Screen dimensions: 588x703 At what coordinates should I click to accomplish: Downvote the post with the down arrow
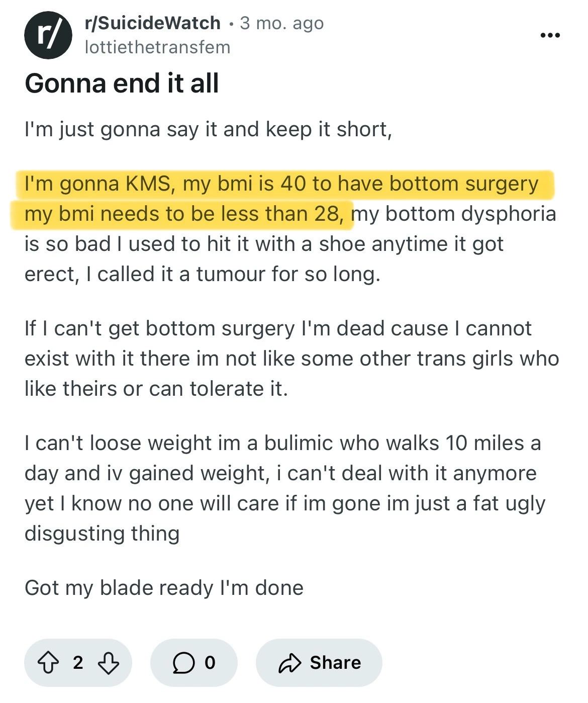(x=108, y=663)
